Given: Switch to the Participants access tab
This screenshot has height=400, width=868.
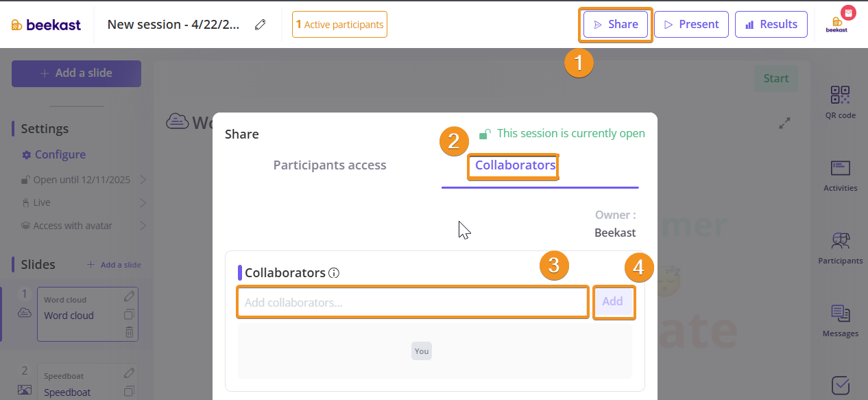Looking at the screenshot, I should point(330,165).
